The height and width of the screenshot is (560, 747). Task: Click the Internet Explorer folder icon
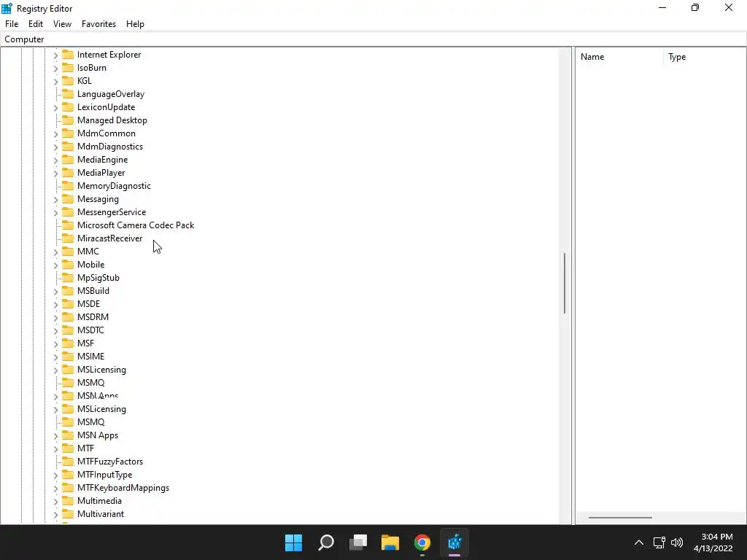[x=68, y=54]
